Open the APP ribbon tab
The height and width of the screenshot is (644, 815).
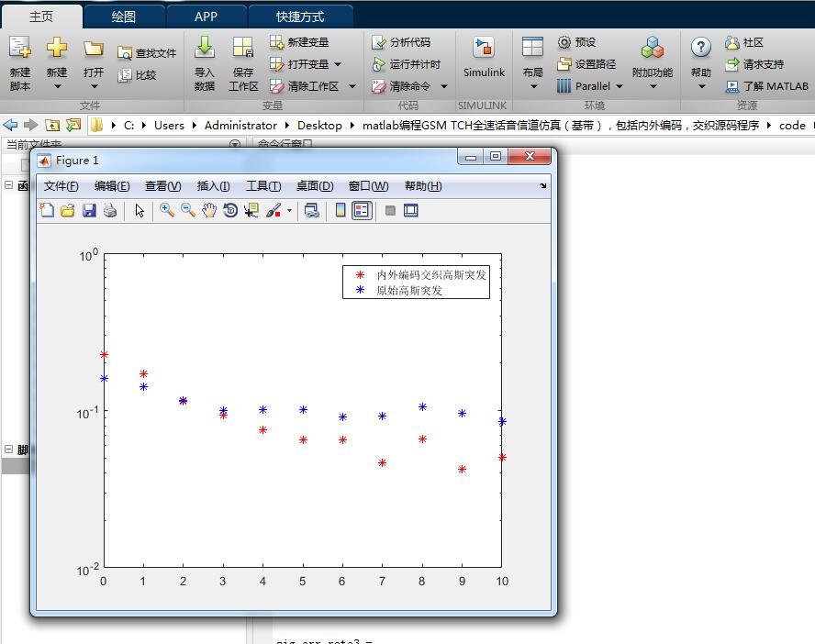pos(206,17)
